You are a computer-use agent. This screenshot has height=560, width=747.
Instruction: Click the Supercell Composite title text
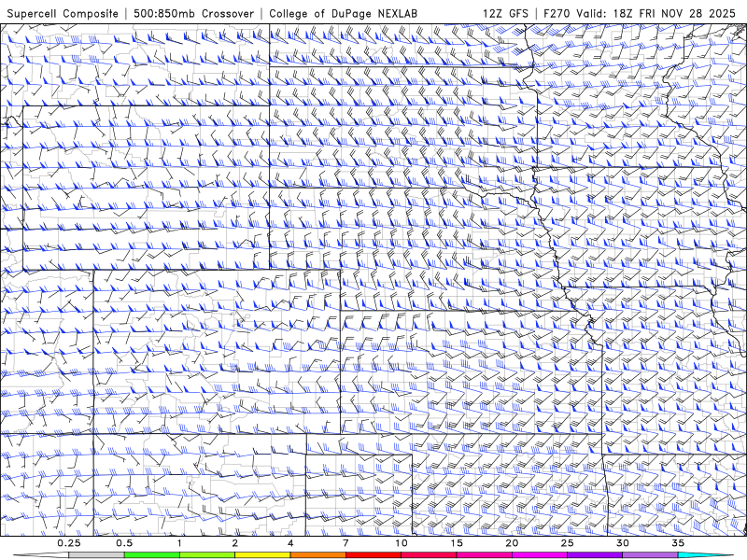tap(63, 13)
